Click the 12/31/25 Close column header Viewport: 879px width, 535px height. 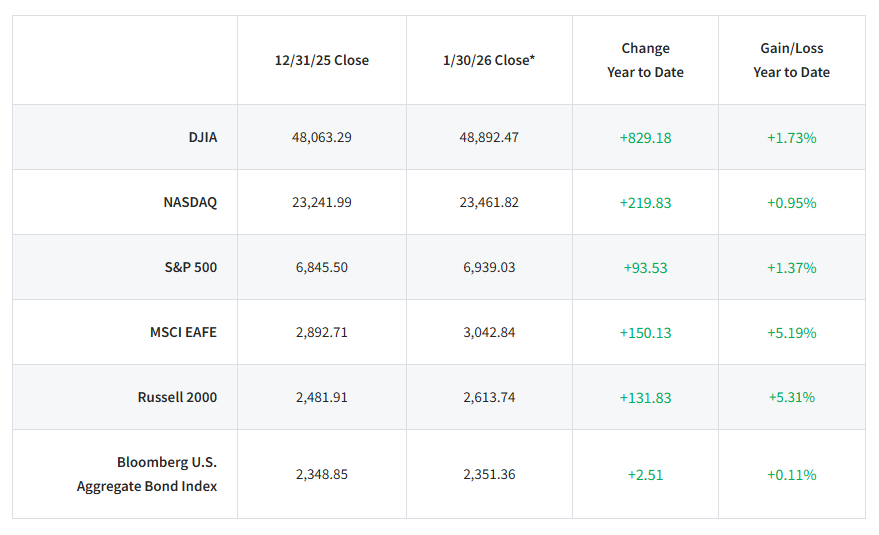point(322,60)
